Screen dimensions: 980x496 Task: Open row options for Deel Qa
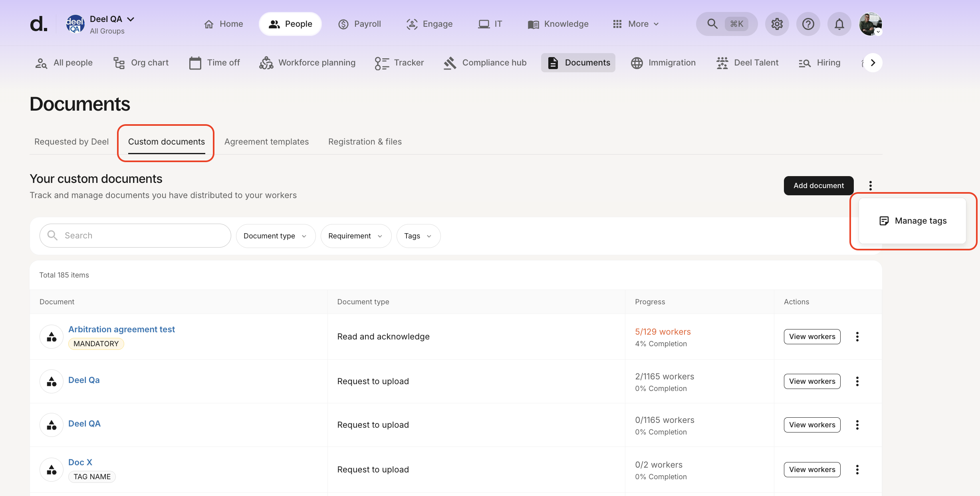[x=857, y=381]
